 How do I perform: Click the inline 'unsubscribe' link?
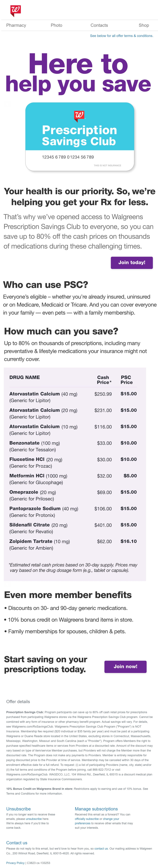pyautogui.click(x=34, y=819)
